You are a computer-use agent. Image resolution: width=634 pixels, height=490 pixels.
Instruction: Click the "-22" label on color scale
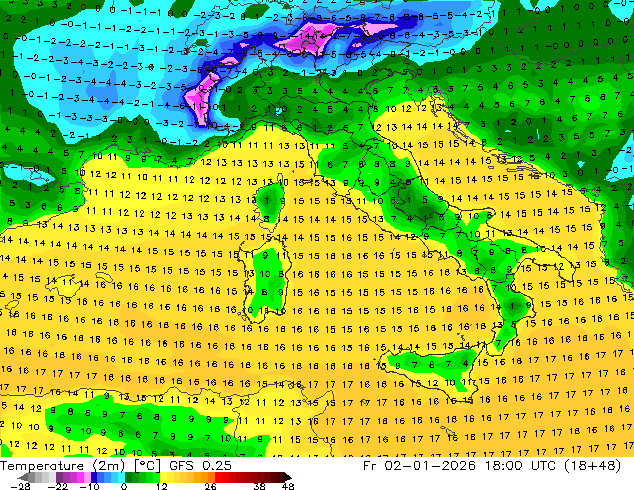58,486
